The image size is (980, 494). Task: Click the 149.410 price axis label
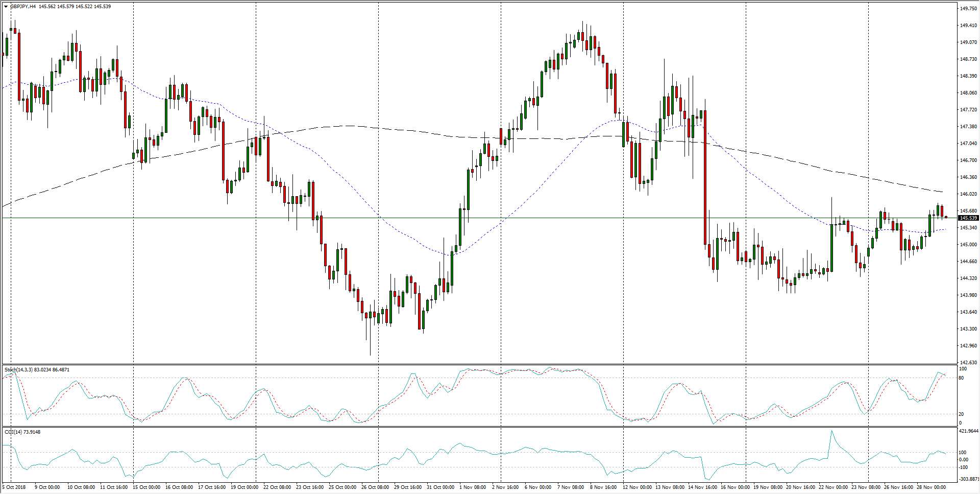968,25
